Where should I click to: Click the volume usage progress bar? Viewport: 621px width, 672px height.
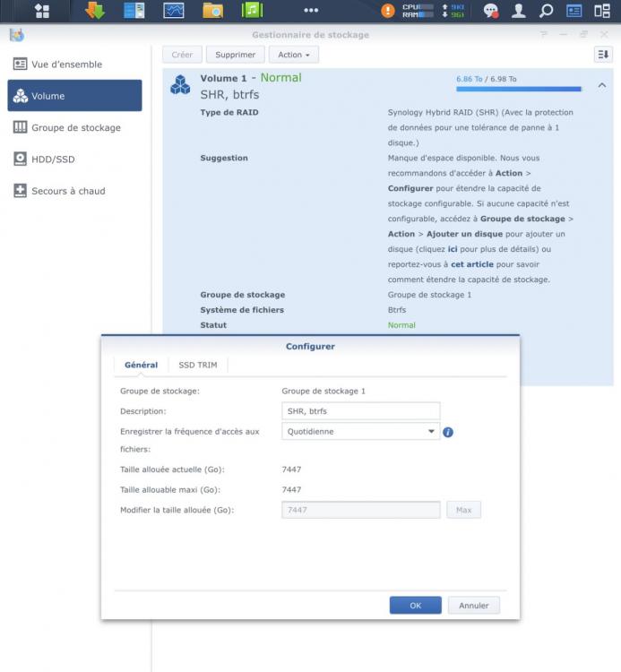click(519, 89)
